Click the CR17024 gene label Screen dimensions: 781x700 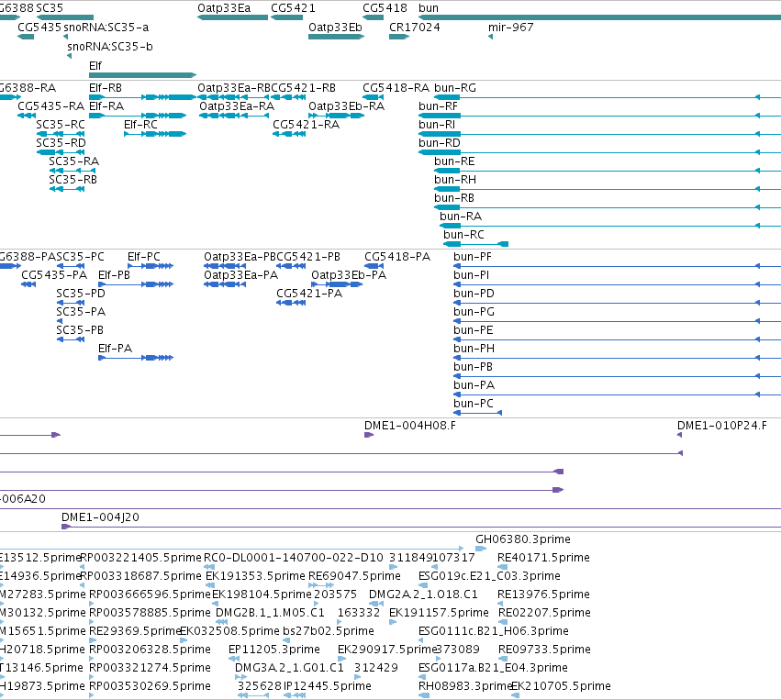tap(415, 28)
